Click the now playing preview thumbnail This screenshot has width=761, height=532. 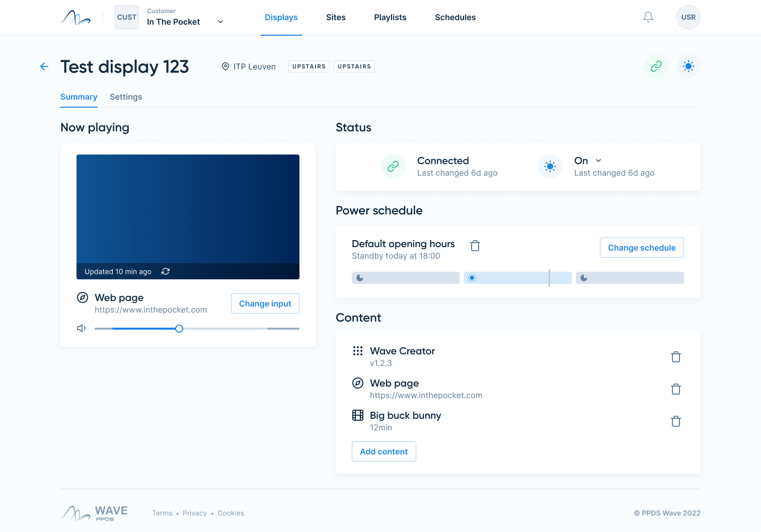(x=188, y=209)
